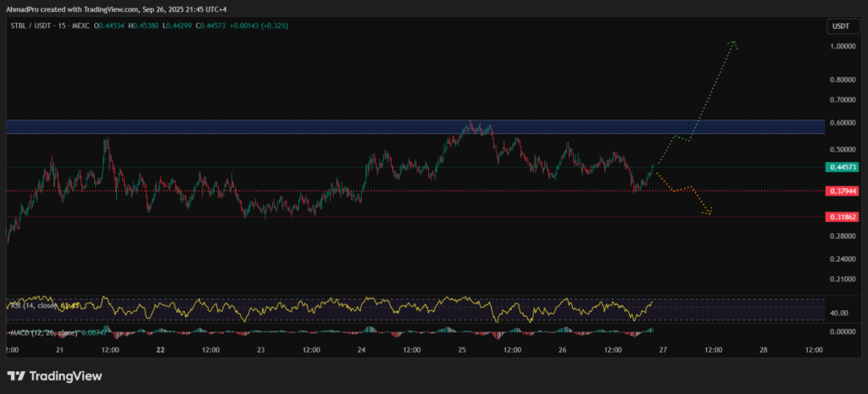Click the date 22 on time axis
Viewport: 868px width, 394px height.
(x=160, y=349)
